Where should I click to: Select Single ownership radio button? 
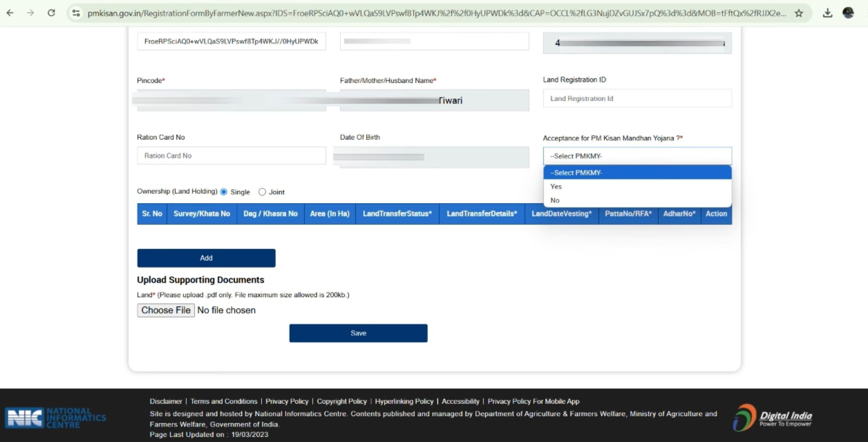click(224, 192)
